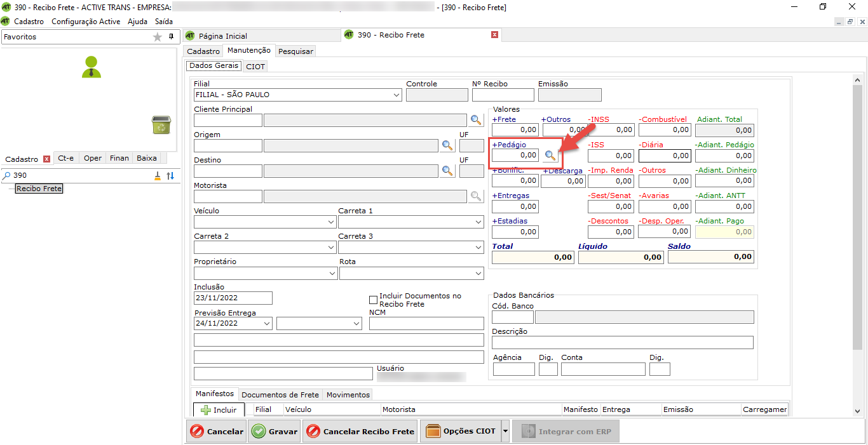The height and width of the screenshot is (445, 868).
Task: Click the green user avatar icon
Action: 92,67
